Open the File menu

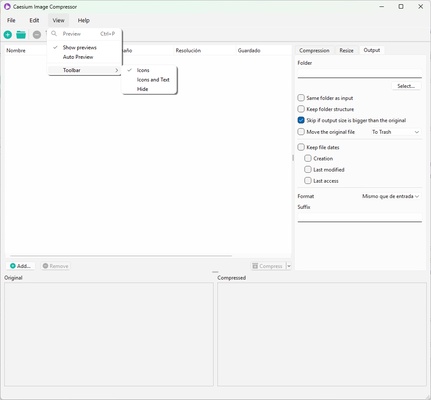[11, 20]
